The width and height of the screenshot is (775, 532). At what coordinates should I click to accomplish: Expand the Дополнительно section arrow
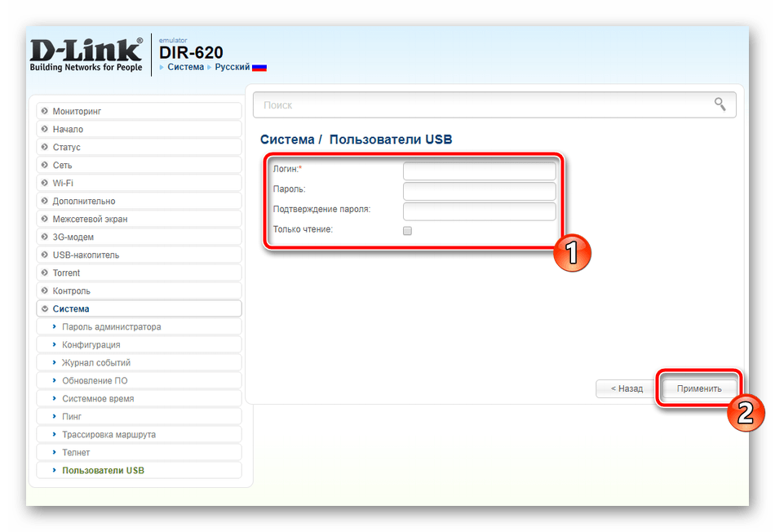(x=45, y=201)
